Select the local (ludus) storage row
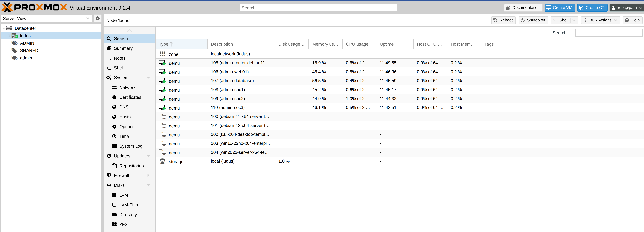This screenshot has width=644, height=232. (400, 161)
